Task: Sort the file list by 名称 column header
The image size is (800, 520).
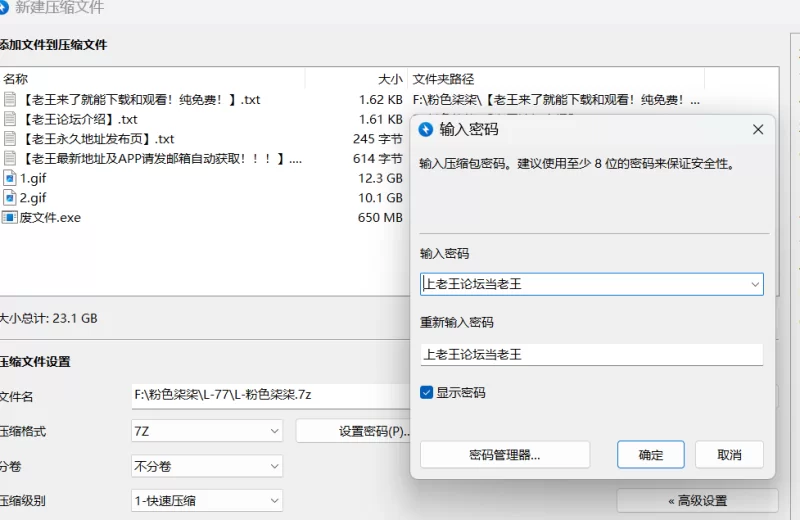Action: [16, 78]
